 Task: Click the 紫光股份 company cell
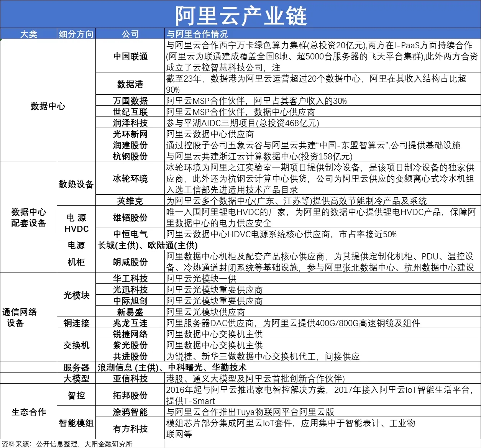click(130, 345)
